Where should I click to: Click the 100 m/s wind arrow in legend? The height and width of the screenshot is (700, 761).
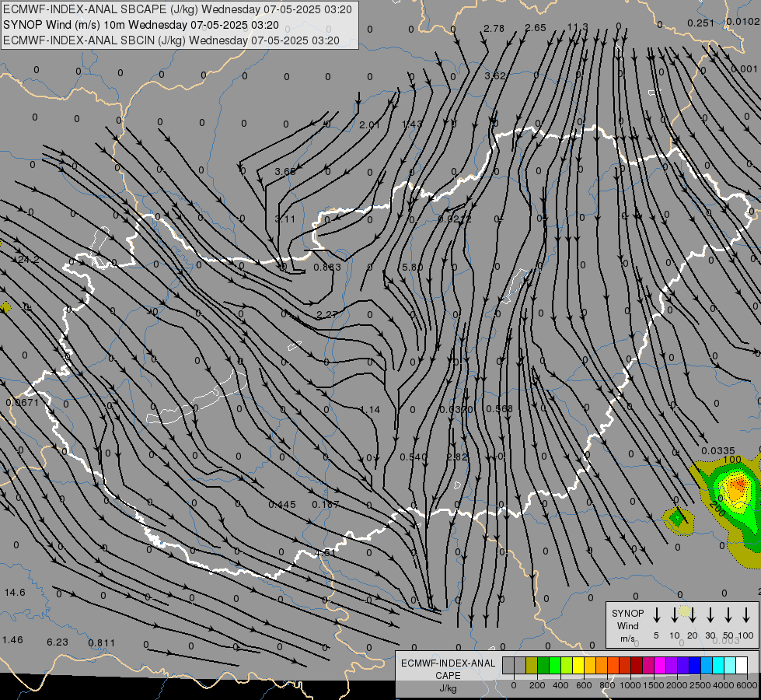[x=746, y=614]
